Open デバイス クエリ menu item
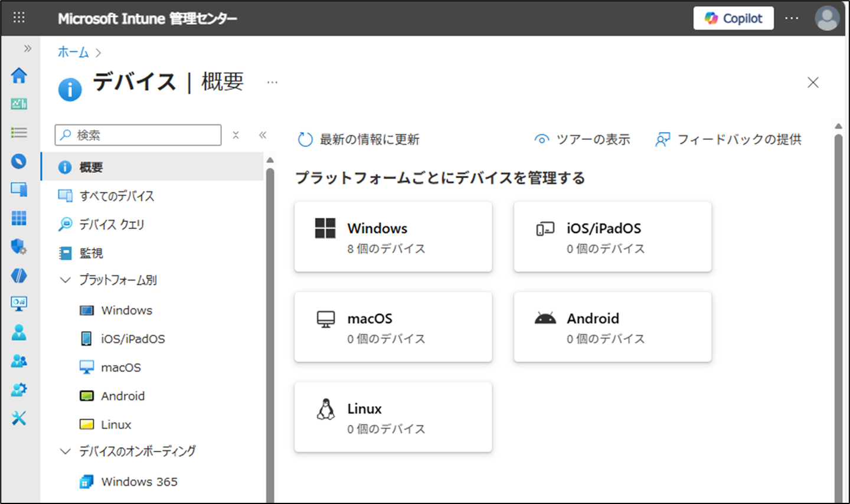The height and width of the screenshot is (504, 850). coord(112,224)
